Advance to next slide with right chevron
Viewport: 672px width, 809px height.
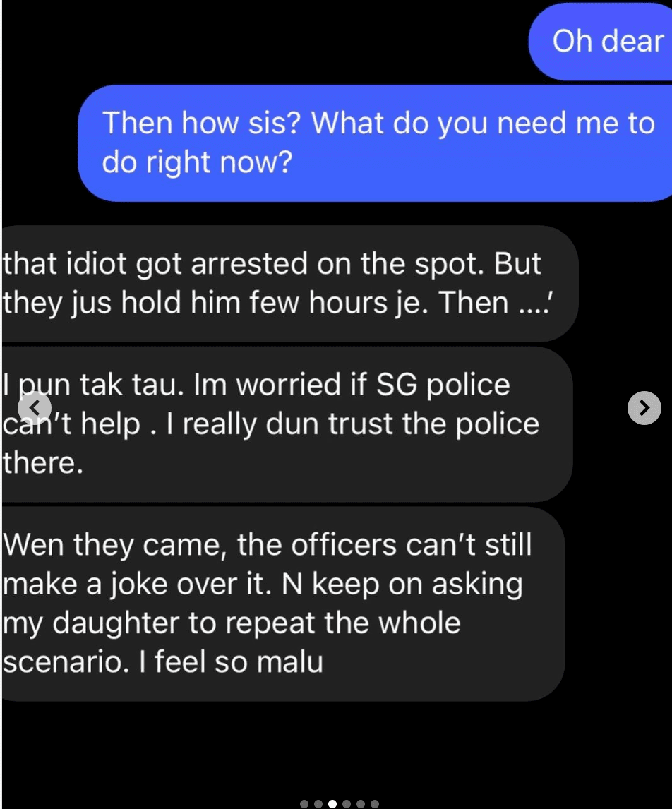(x=644, y=408)
